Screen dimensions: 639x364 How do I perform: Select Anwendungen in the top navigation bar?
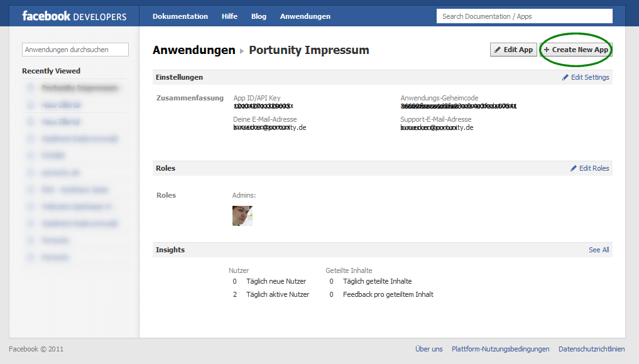click(x=305, y=16)
